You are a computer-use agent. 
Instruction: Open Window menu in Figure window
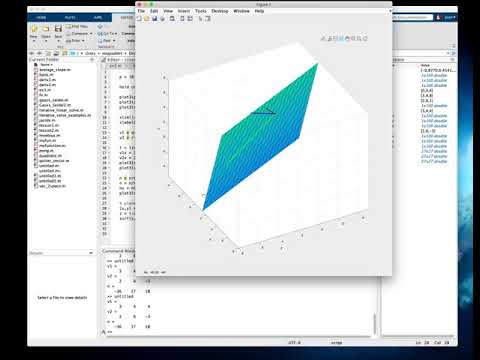[241, 11]
